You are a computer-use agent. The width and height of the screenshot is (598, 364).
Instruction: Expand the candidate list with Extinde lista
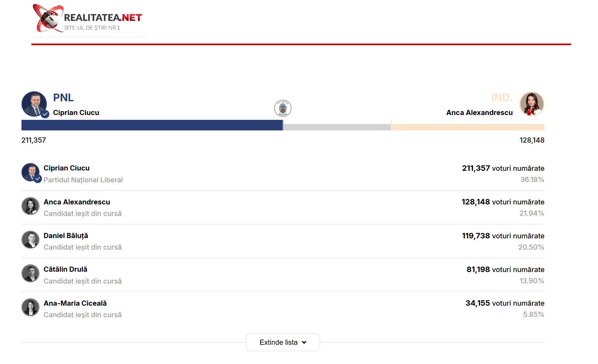pos(278,342)
